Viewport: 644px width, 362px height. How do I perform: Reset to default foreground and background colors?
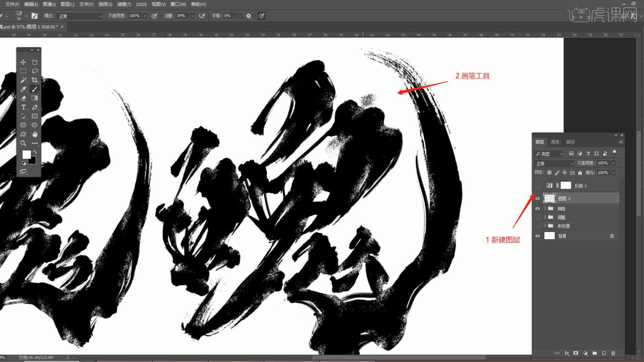(x=24, y=163)
